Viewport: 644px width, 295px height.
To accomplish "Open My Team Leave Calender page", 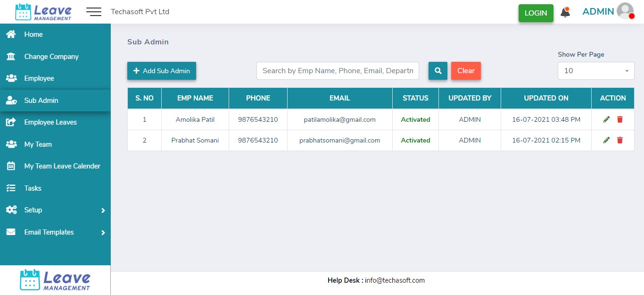I will [62, 166].
